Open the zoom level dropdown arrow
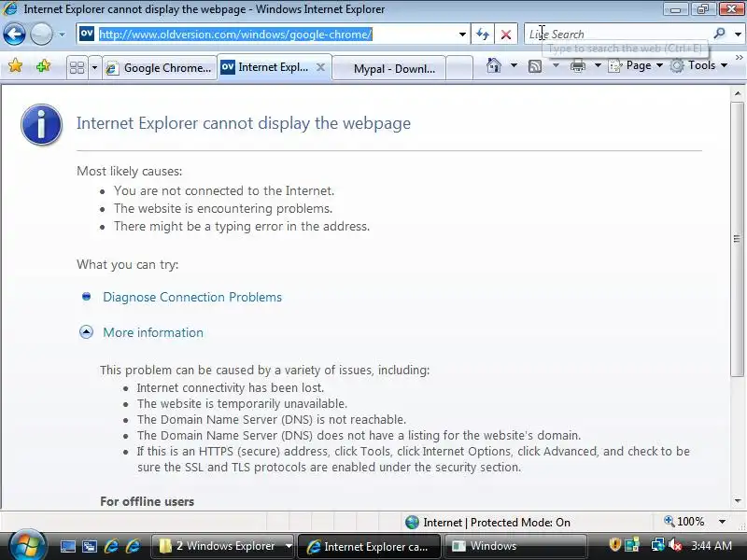 tap(722, 522)
